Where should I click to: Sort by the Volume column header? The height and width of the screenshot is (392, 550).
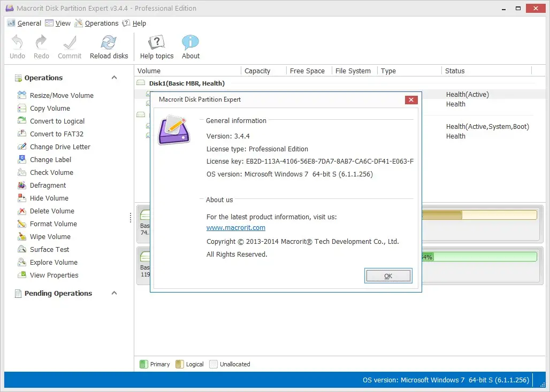tap(188, 71)
